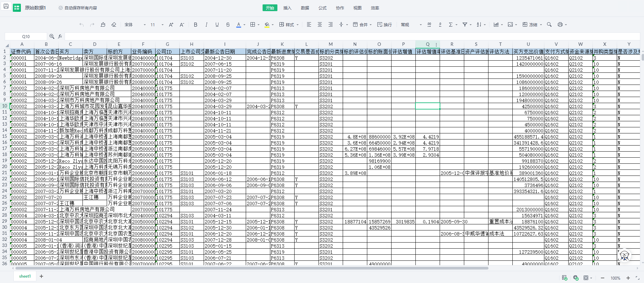Insert a sum function via Σ icon
644x283 pixels.
451,25
